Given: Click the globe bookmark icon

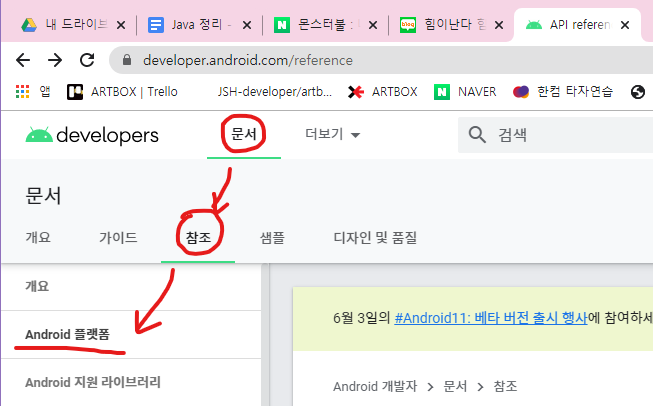Looking at the screenshot, I should tap(638, 92).
